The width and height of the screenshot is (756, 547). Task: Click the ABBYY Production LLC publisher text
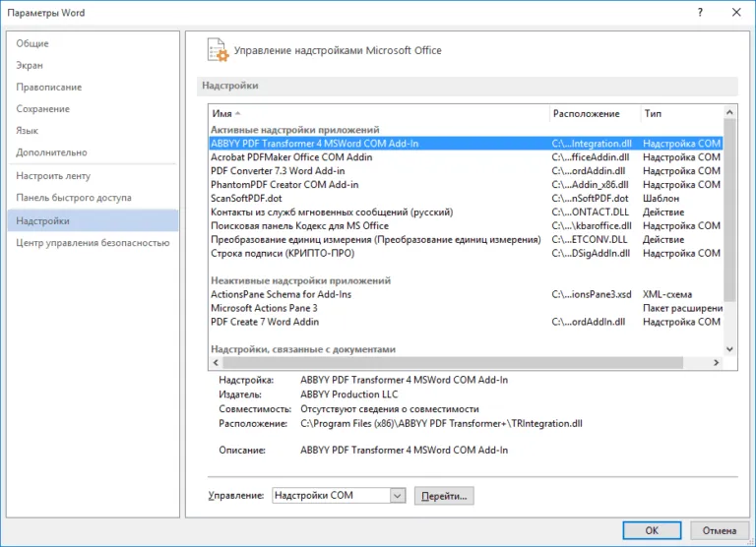[349, 395]
